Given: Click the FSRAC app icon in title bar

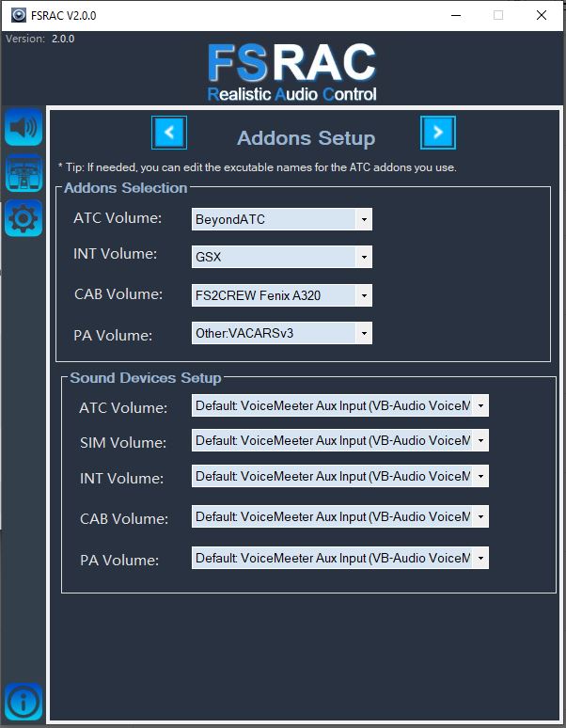Looking at the screenshot, I should coord(19,15).
